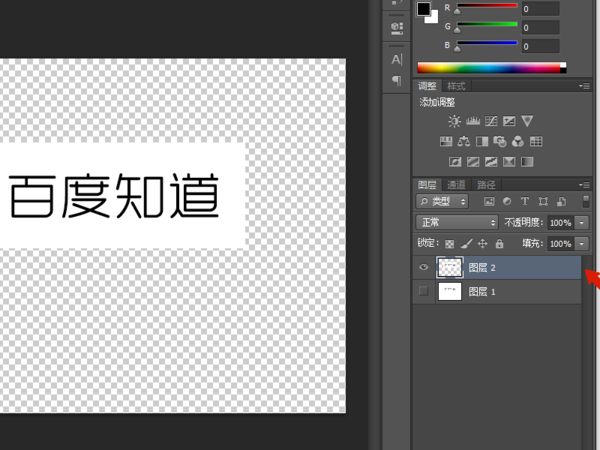Filter layers by shape layers icon
The width and height of the screenshot is (600, 450).
pyautogui.click(x=543, y=202)
